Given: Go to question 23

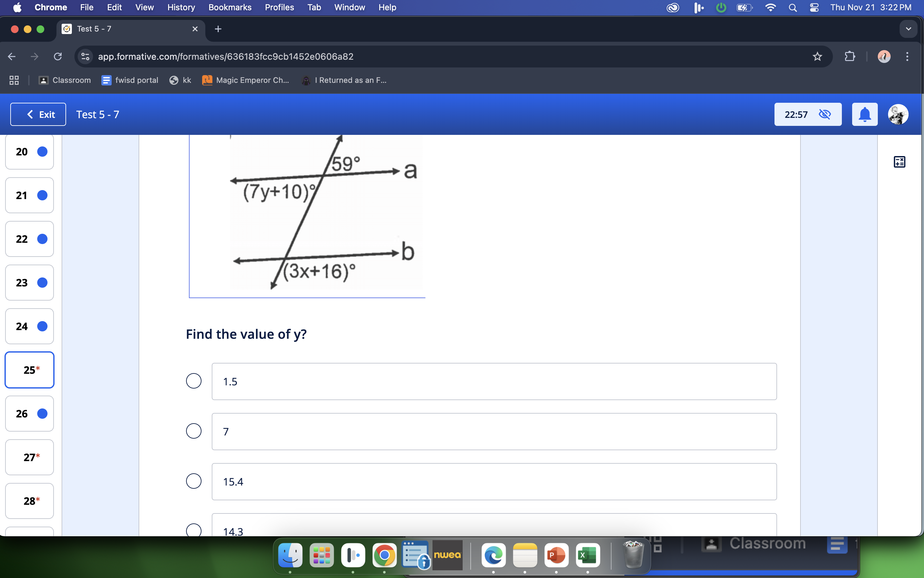Looking at the screenshot, I should [30, 283].
